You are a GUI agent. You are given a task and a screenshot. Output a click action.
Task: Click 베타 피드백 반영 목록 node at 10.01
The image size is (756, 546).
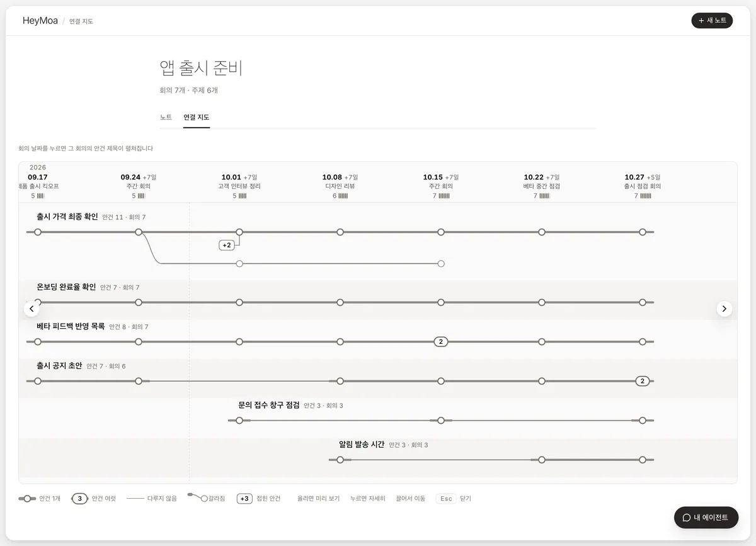[239, 342]
